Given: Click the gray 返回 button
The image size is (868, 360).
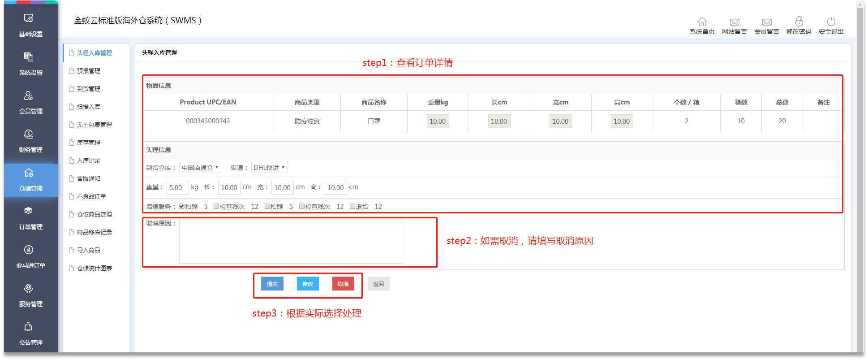Looking at the screenshot, I should tap(378, 284).
